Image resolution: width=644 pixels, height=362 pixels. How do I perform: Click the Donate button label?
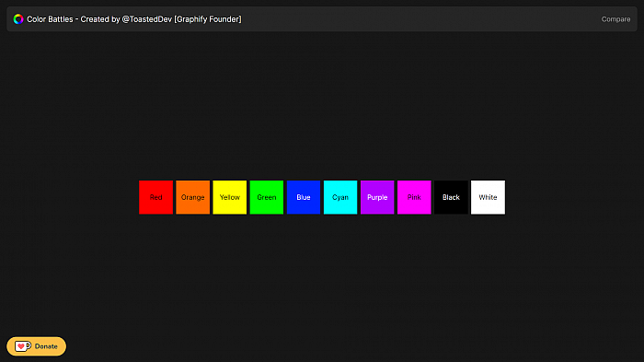[x=46, y=346]
